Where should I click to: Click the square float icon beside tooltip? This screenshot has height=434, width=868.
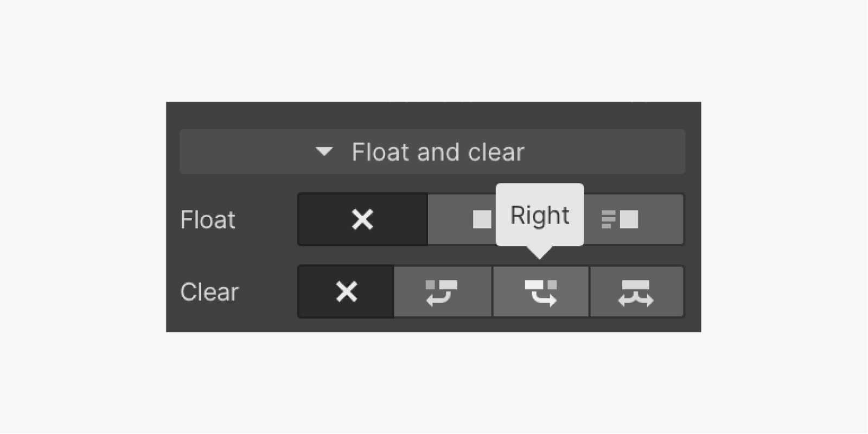481,220
